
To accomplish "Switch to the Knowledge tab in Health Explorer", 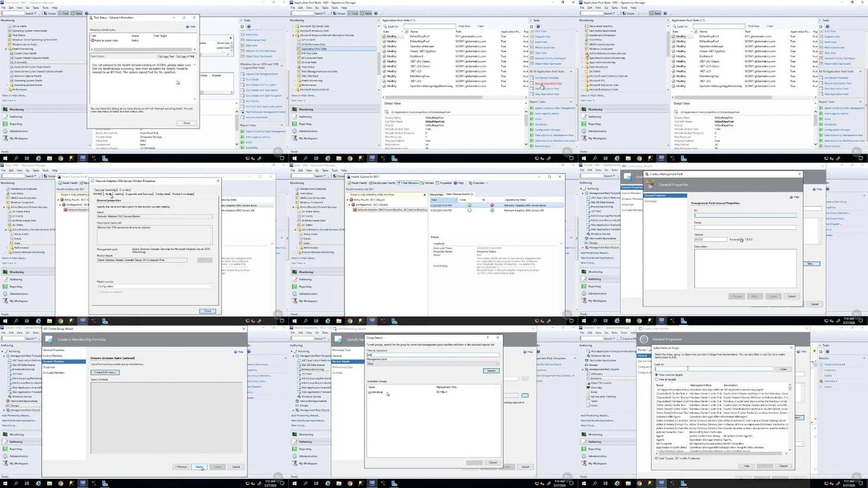I will (x=437, y=194).
